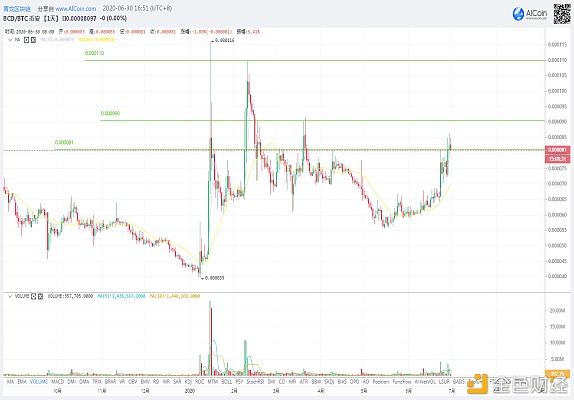
Task: Select the Position indicator tab
Action: (381, 382)
